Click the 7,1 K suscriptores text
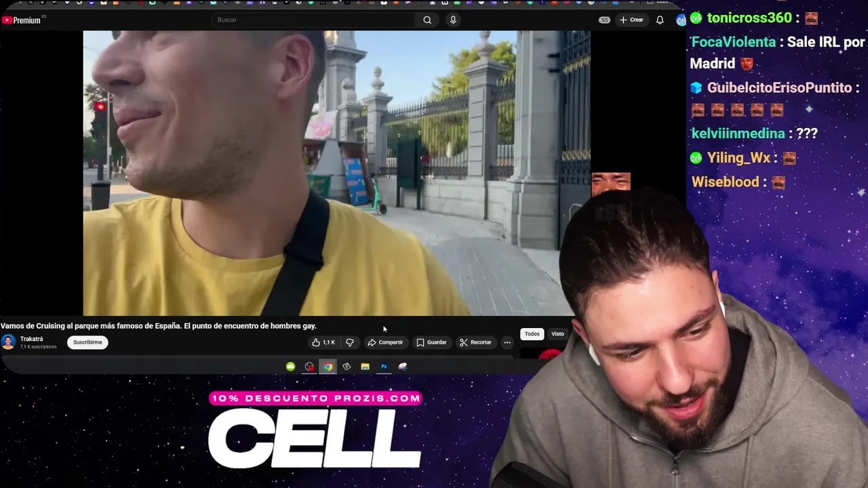The image size is (868, 488). pos(38,347)
